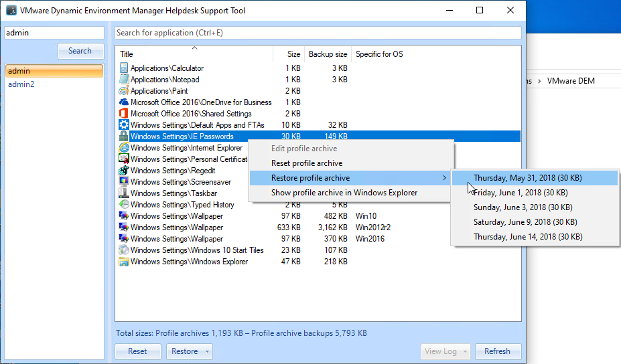Select the Applications\Notepad row text

point(165,80)
